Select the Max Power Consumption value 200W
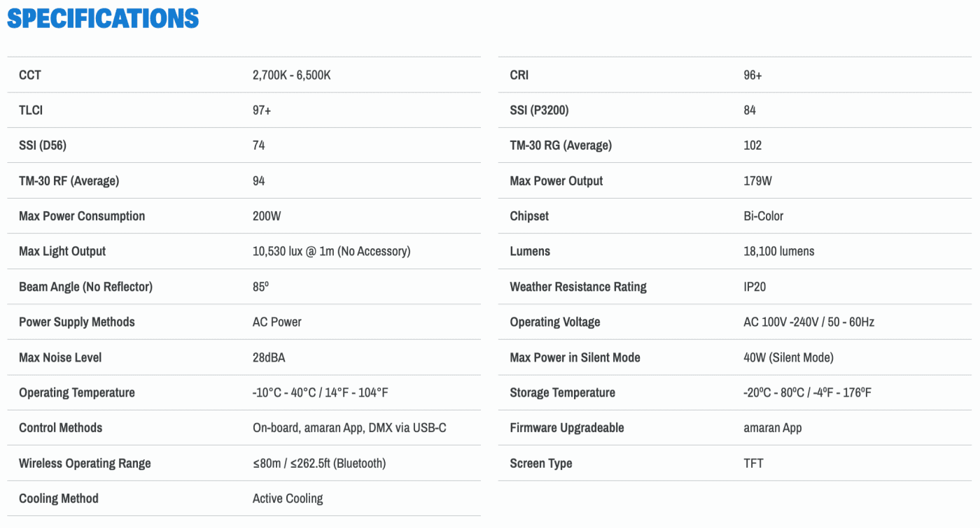Screen dimensions: 980x528 [267, 216]
